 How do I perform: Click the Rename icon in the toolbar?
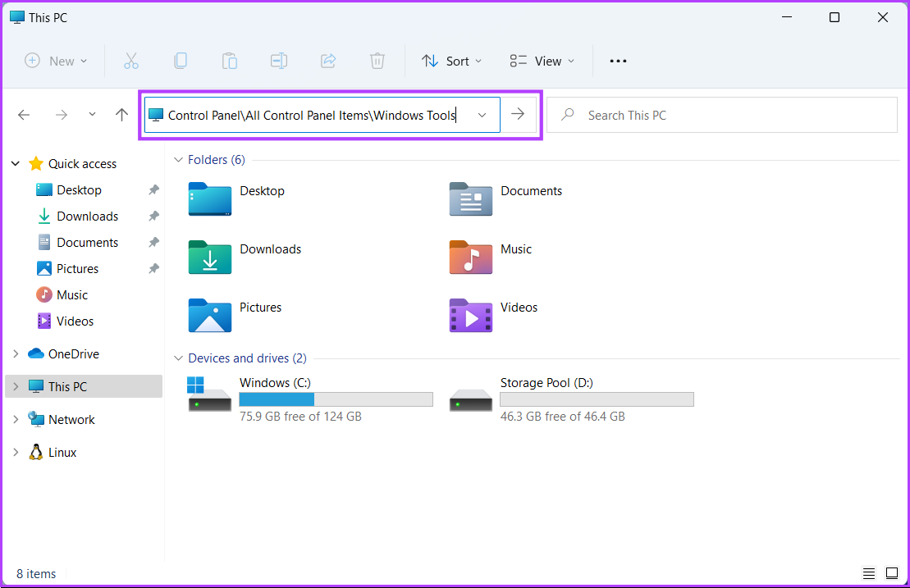pos(278,60)
